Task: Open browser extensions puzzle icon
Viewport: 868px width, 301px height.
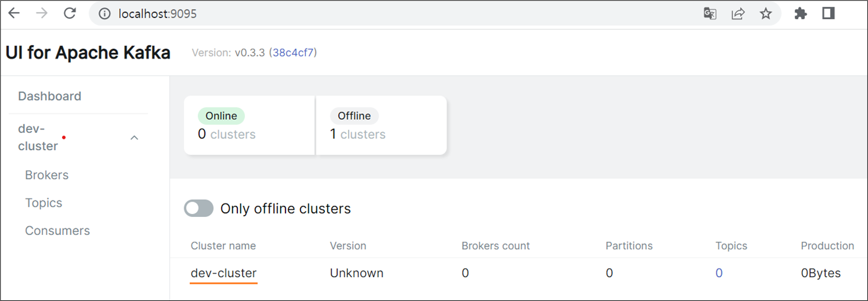Action: coord(801,14)
